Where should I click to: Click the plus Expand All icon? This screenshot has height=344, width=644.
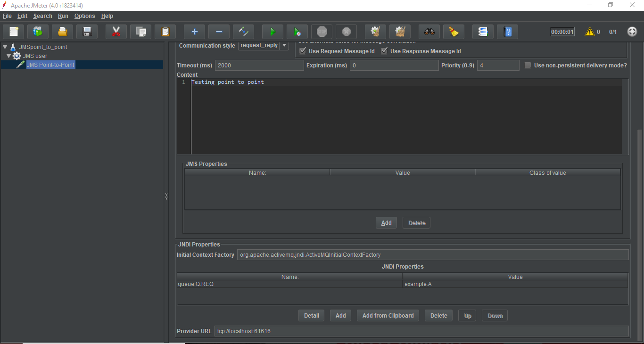[194, 32]
